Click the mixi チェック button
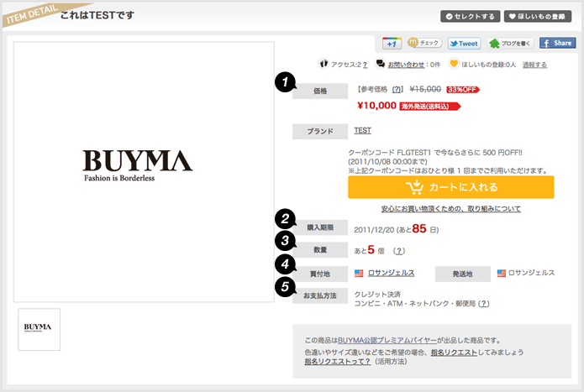The width and height of the screenshot is (584, 392). coord(424,43)
